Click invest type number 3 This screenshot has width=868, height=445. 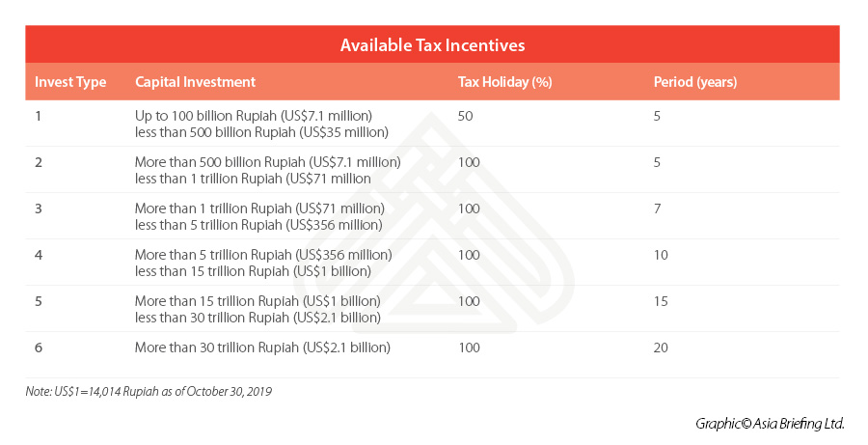(x=39, y=209)
